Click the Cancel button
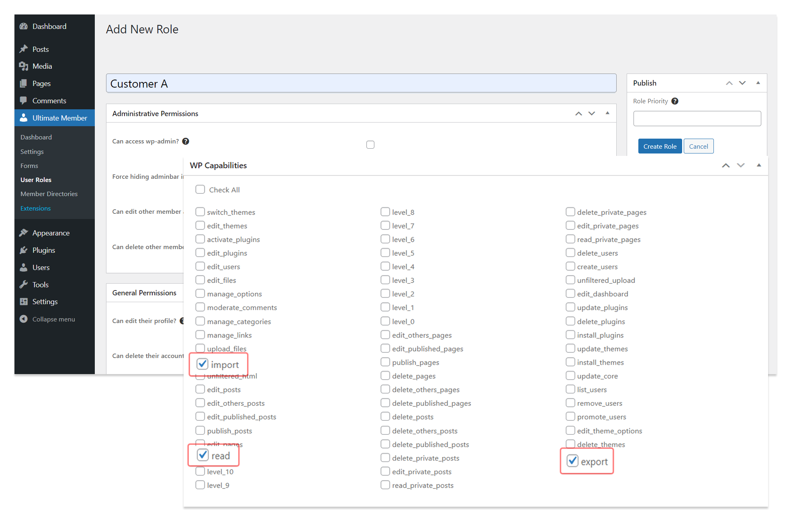This screenshot has width=791, height=532. click(x=698, y=146)
